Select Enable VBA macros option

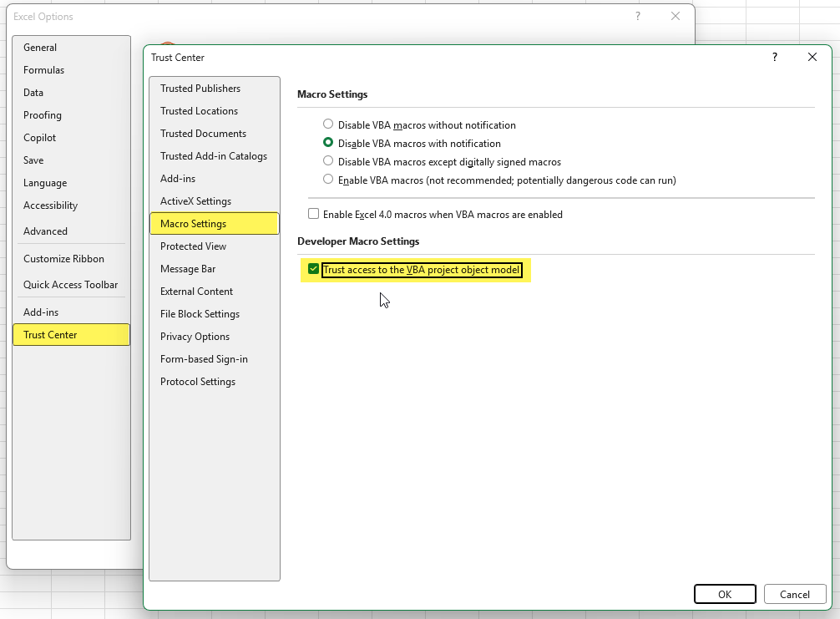[x=328, y=179]
